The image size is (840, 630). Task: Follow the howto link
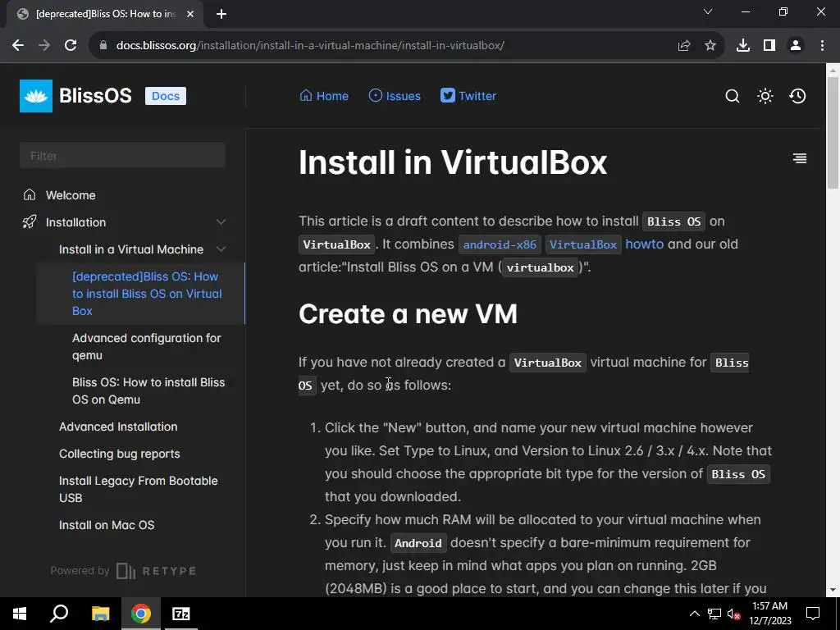[x=645, y=244]
